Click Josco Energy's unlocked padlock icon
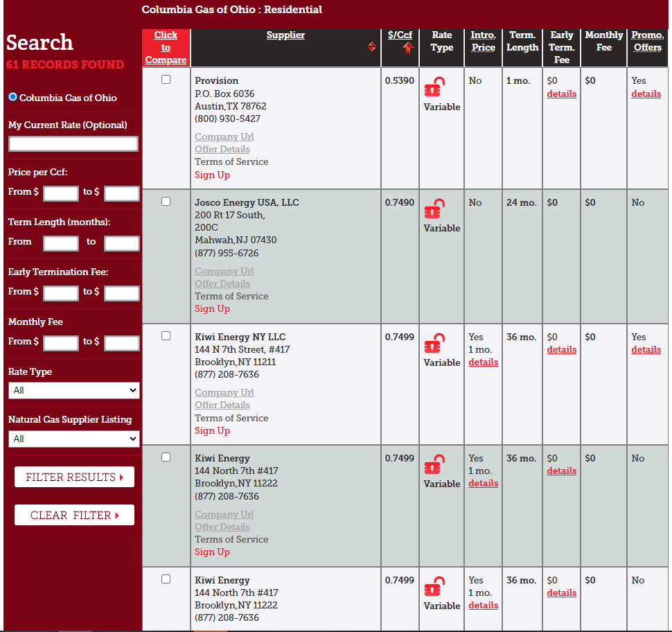 [434, 209]
